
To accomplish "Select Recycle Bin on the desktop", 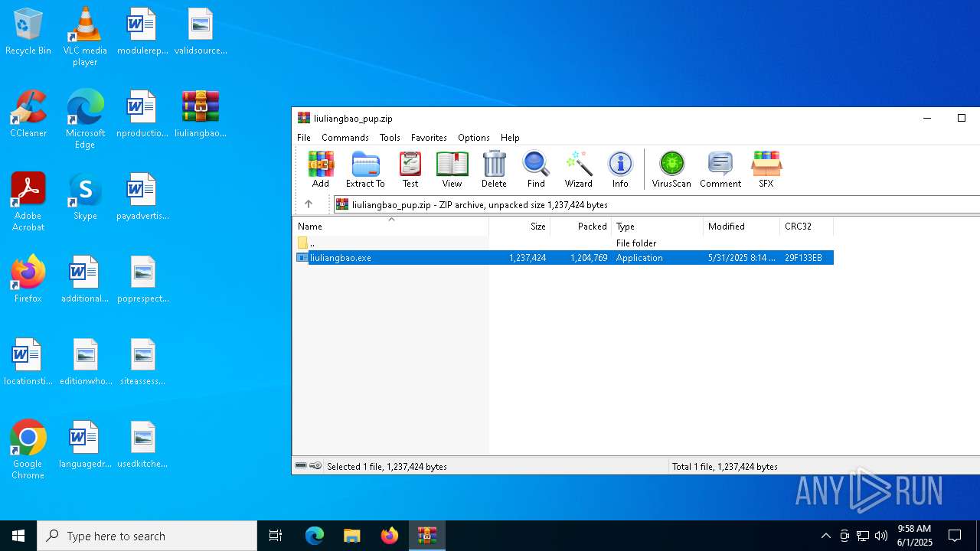I will pos(28,32).
